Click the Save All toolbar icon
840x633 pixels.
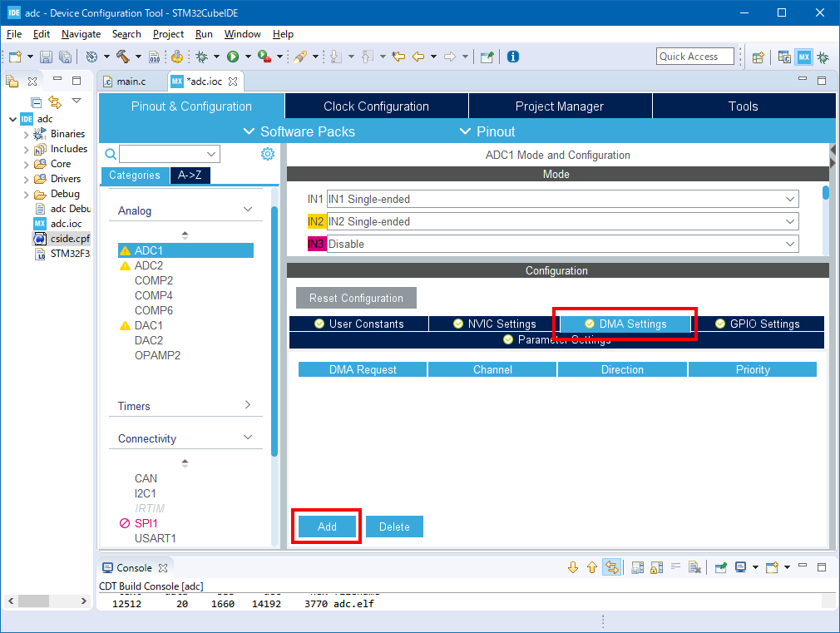coord(65,57)
